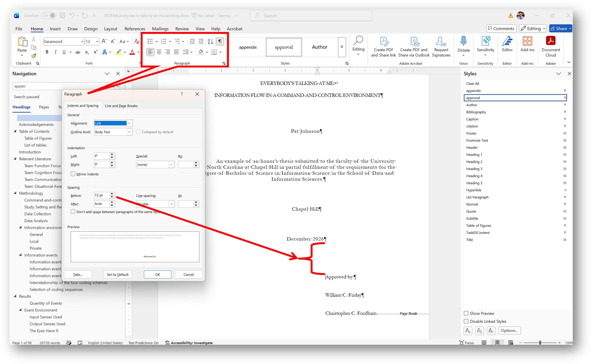592x364 pixels.
Task: Click OK in Paragraph dialog
Action: (157, 274)
